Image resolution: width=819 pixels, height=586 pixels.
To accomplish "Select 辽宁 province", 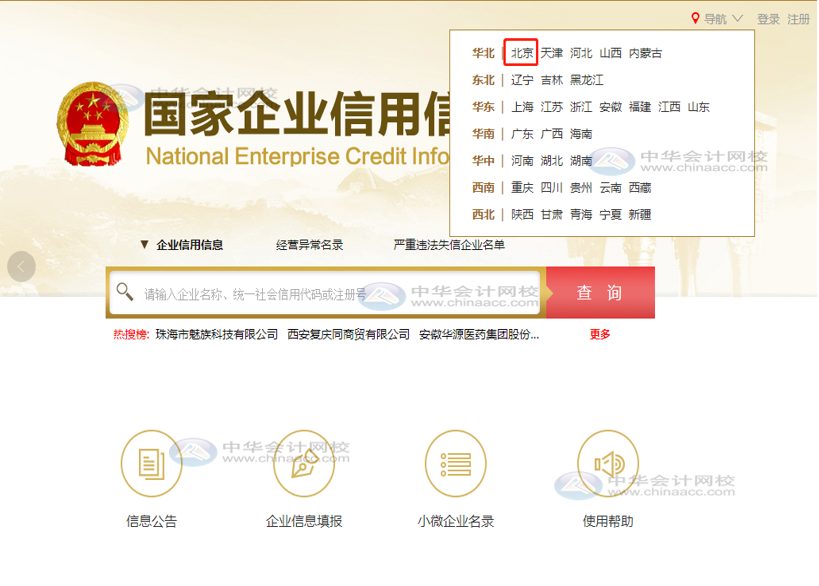I will 522,80.
